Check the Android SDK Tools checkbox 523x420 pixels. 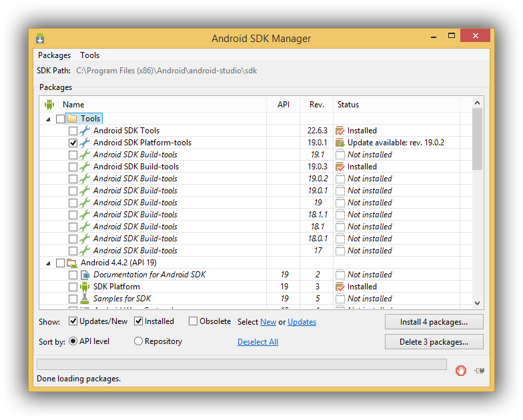pyautogui.click(x=73, y=131)
